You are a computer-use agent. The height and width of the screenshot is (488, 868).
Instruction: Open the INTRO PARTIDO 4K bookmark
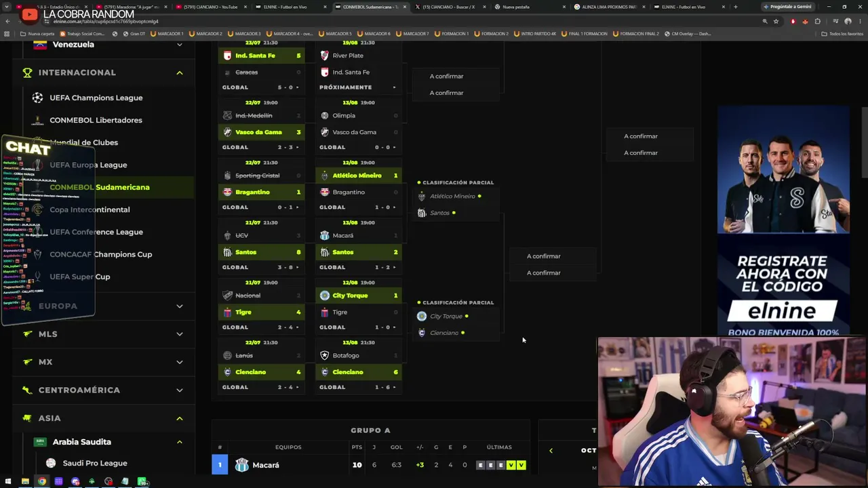coord(536,33)
